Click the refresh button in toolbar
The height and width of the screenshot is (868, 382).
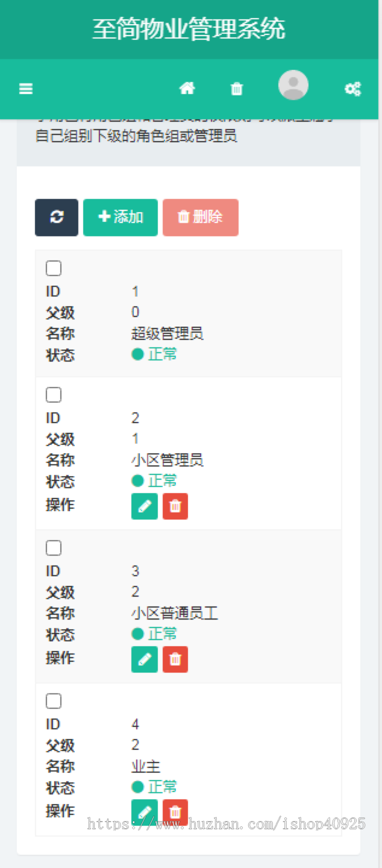click(57, 218)
